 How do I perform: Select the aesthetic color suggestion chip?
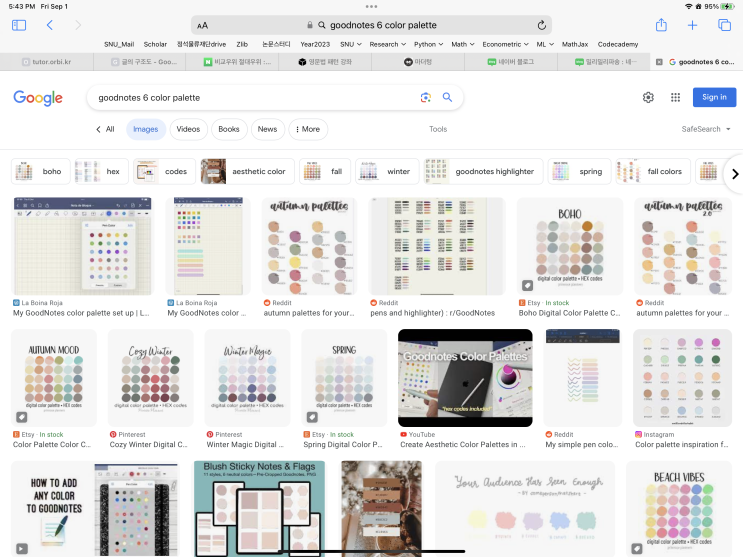click(x=247, y=171)
